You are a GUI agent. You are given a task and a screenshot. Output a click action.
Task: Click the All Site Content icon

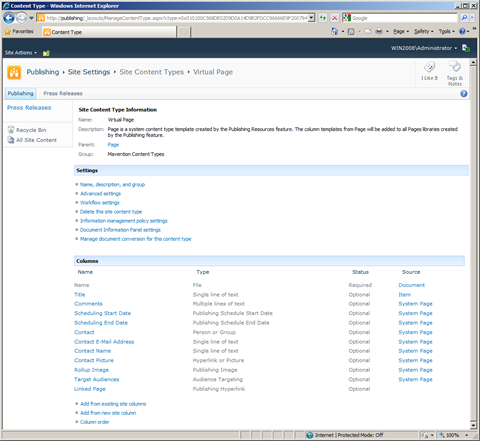11,140
